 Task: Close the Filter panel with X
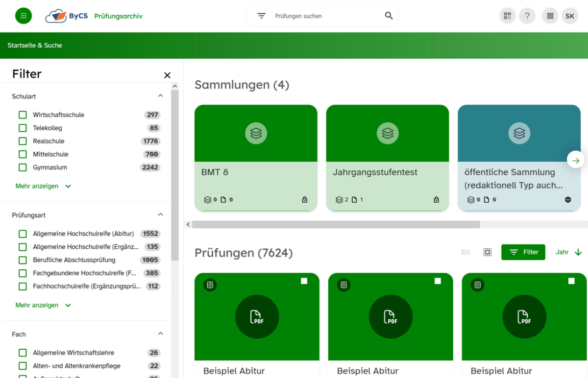(167, 75)
